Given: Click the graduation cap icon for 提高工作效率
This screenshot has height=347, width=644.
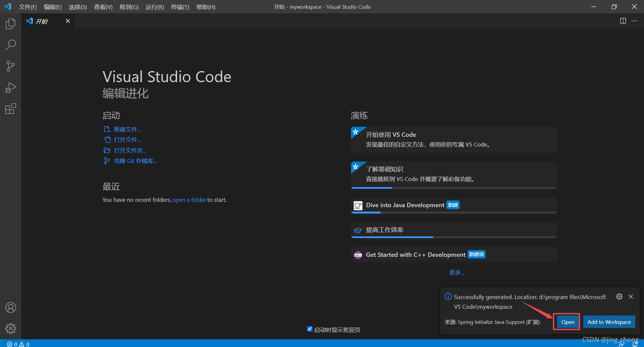Looking at the screenshot, I should [358, 230].
